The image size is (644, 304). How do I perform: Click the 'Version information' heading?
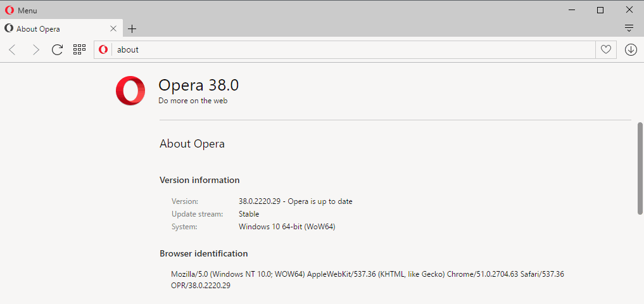199,180
